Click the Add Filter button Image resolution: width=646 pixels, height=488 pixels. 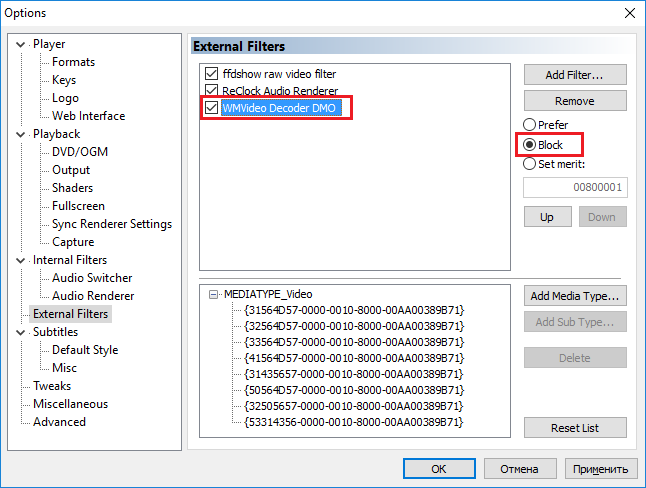(575, 75)
